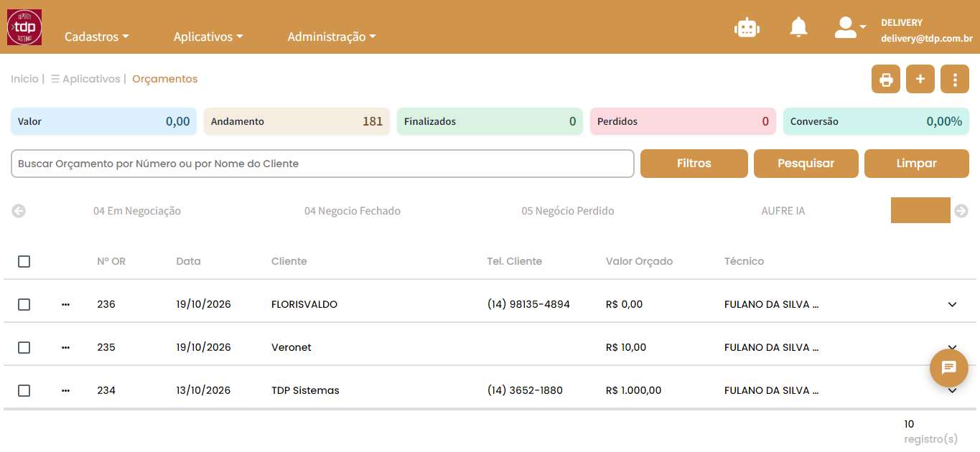Click the right arrow of the status carousel
The image size is (980, 452).
click(x=961, y=211)
